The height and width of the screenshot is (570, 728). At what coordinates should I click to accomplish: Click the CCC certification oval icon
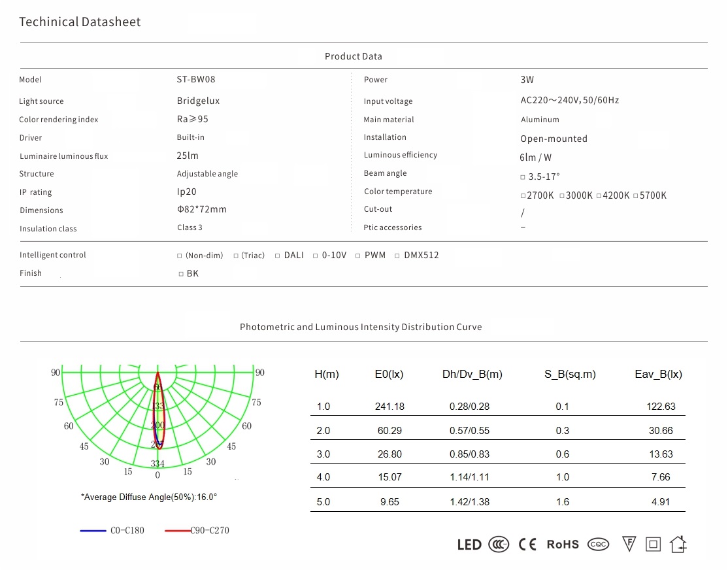coord(500,545)
